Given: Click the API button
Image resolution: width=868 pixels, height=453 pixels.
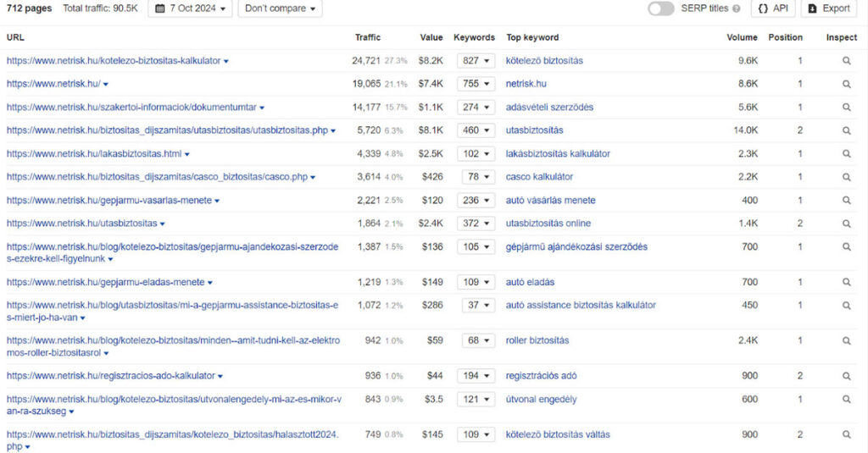Looking at the screenshot, I should 773,8.
